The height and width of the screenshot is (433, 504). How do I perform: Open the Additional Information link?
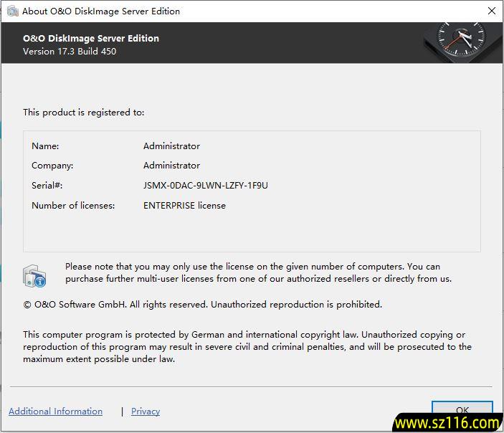[x=55, y=411]
